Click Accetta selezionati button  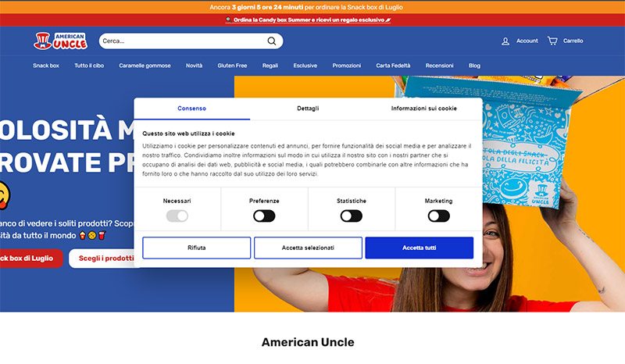[x=308, y=248]
